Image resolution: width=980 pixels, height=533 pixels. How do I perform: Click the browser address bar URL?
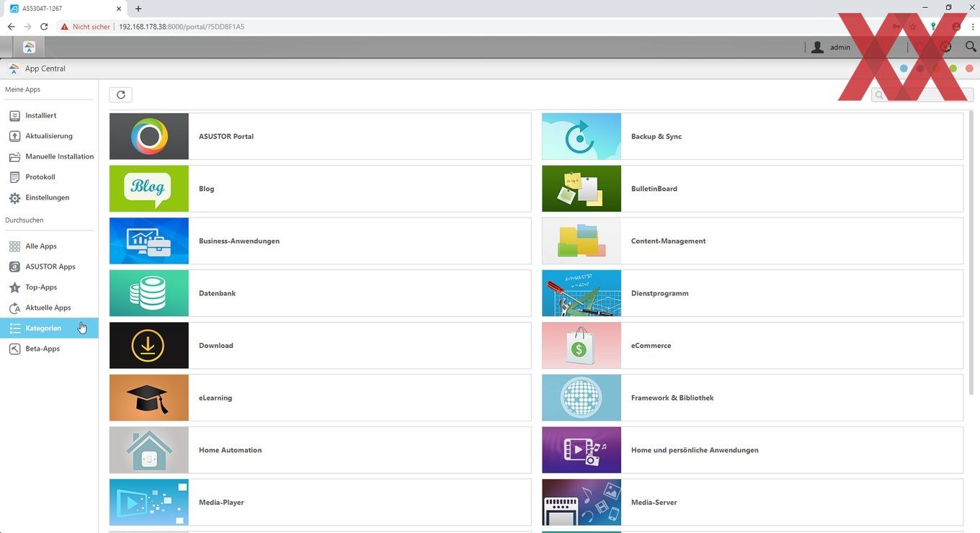tap(182, 27)
